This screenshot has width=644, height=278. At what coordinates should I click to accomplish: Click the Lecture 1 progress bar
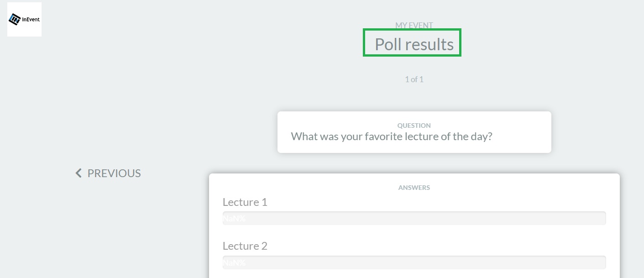click(x=414, y=218)
